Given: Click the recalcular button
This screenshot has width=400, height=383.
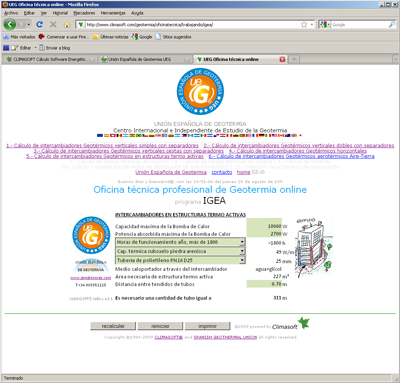Looking at the screenshot, I should 113,326.
